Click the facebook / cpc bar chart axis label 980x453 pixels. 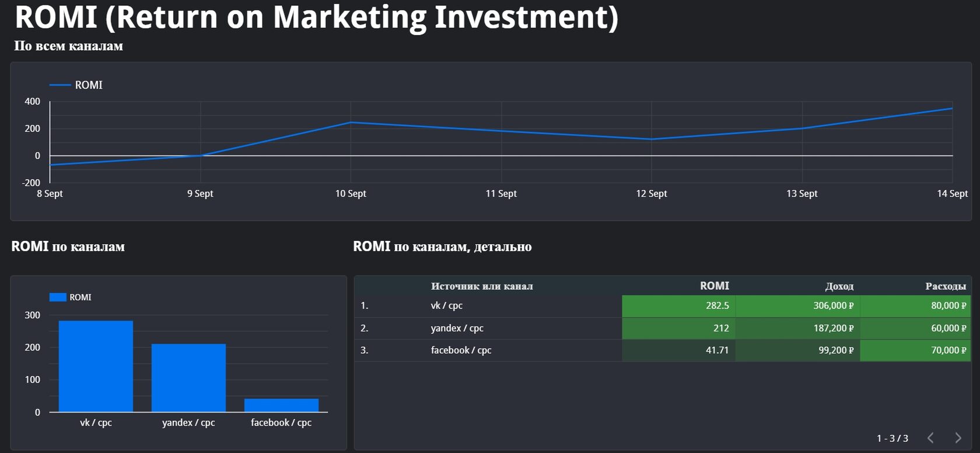point(281,423)
